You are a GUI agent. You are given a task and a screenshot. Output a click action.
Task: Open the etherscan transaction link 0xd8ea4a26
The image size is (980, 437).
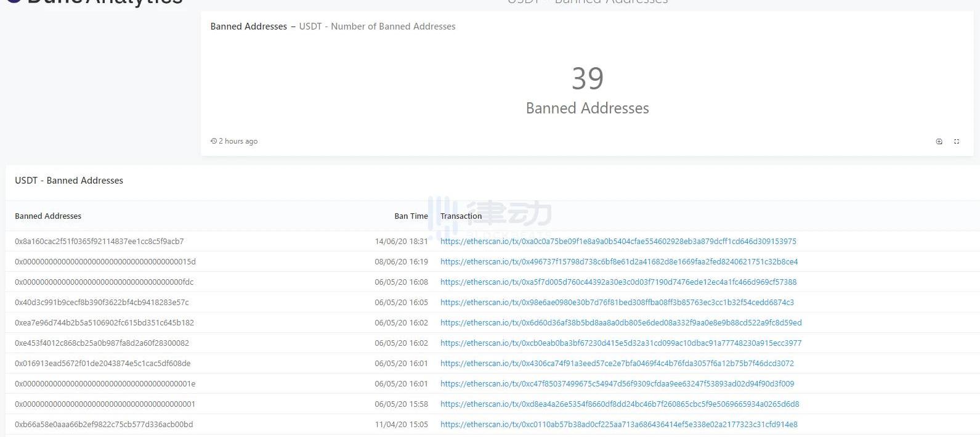coord(619,404)
